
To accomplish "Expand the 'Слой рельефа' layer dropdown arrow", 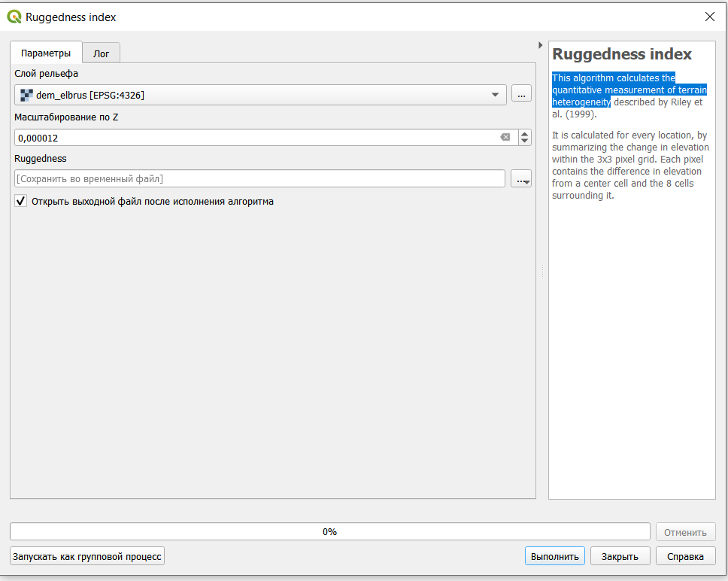I will [495, 95].
